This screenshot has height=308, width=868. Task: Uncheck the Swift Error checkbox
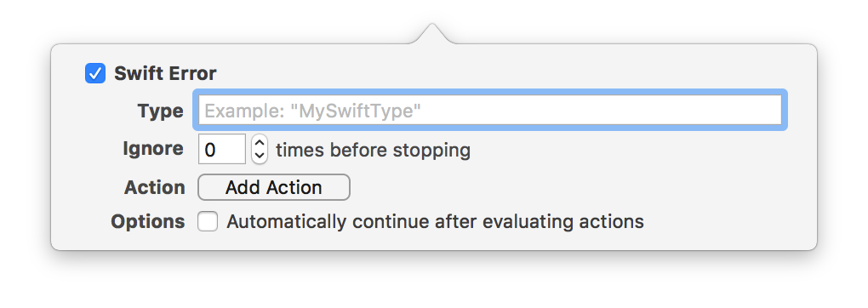95,73
